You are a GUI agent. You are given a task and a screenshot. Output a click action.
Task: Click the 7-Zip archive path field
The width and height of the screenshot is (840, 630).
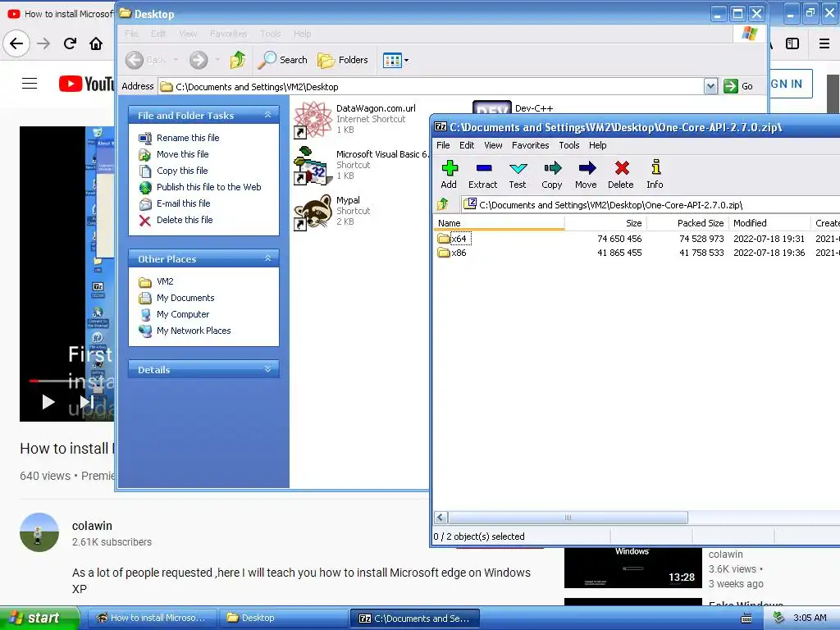(x=651, y=204)
